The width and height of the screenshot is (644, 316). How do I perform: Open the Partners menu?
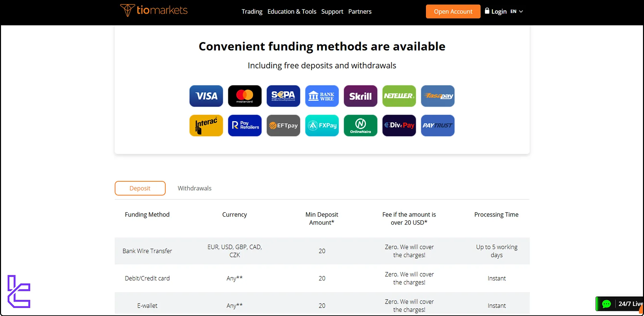pos(360,11)
